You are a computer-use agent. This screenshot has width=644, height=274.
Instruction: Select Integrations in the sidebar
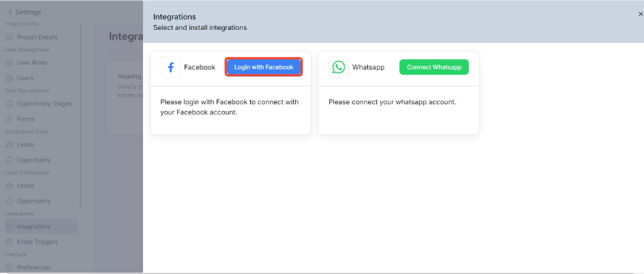tap(41, 226)
